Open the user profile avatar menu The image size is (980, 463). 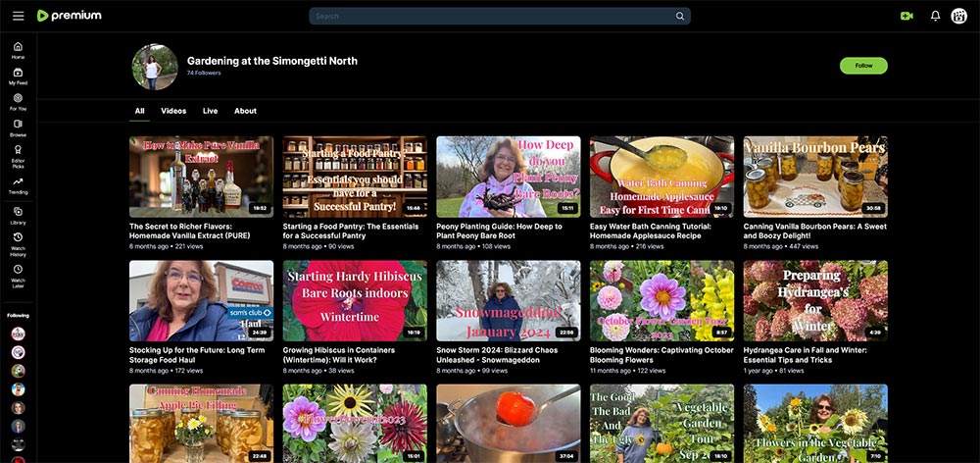958,16
